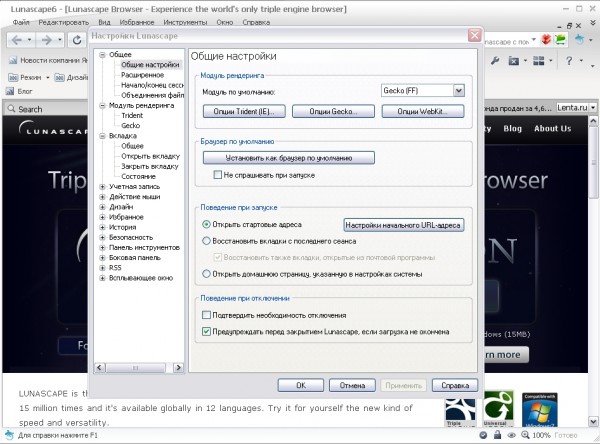
Task: Click the tree panel horizontal scrollbar thumb
Action: pos(135,368)
